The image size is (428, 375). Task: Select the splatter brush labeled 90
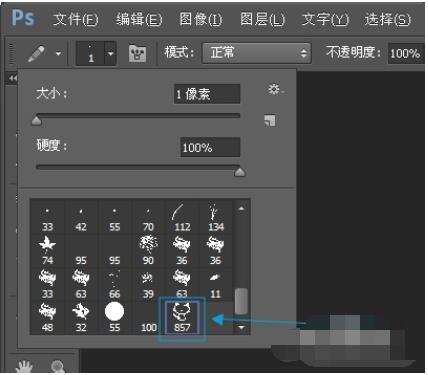[x=148, y=251]
